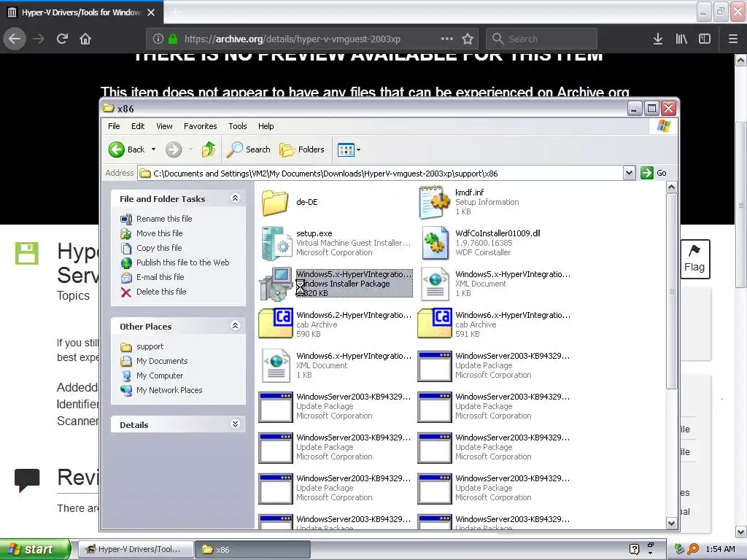This screenshot has width=747, height=560.
Task: Click Firefox page scrollbar down arrow
Action: pyautogui.click(x=741, y=532)
